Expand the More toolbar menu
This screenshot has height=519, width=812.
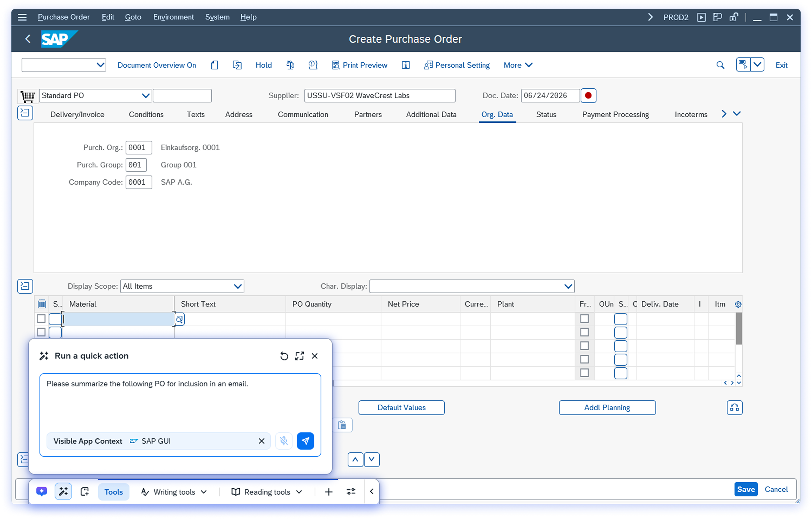[x=518, y=65]
